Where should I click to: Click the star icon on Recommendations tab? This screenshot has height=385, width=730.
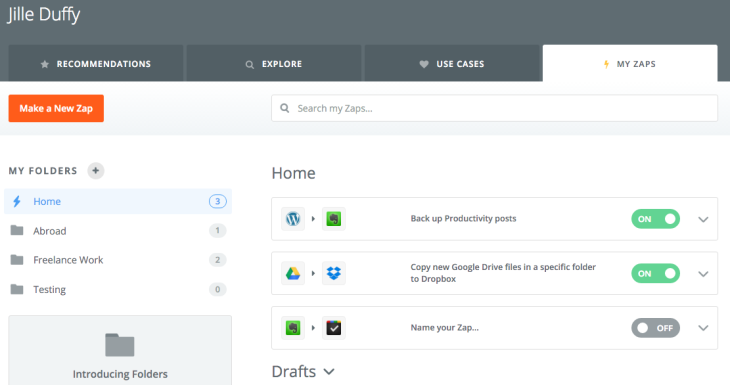point(45,64)
